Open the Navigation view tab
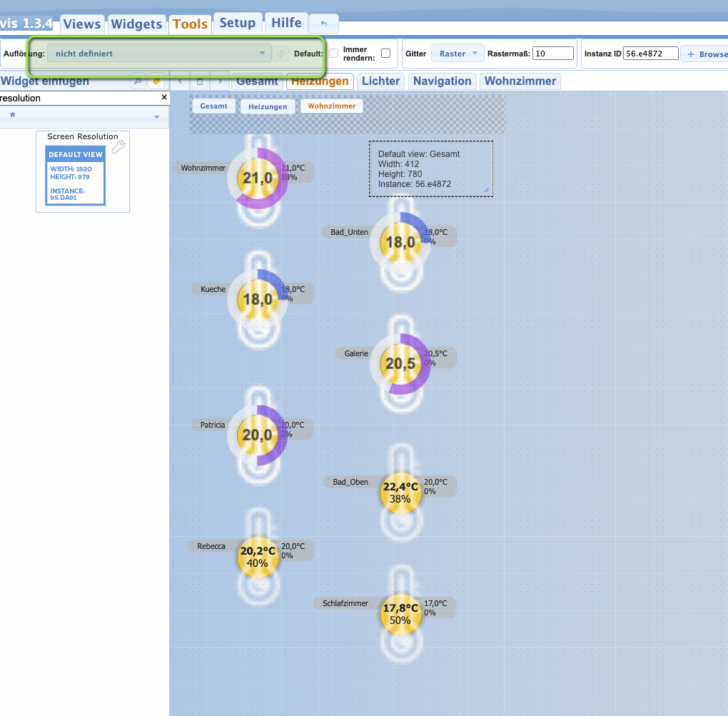This screenshot has height=716, width=728. 442,81
